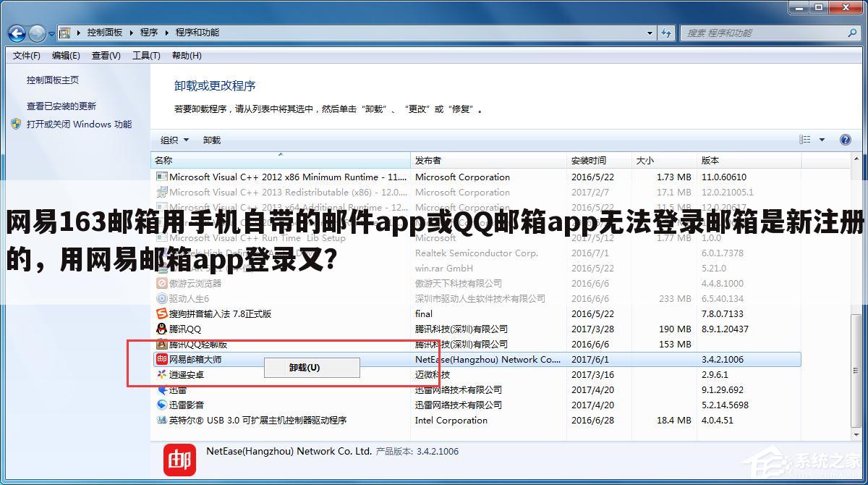Click the 腾讯QQ轻聊版 icon

coord(162,344)
